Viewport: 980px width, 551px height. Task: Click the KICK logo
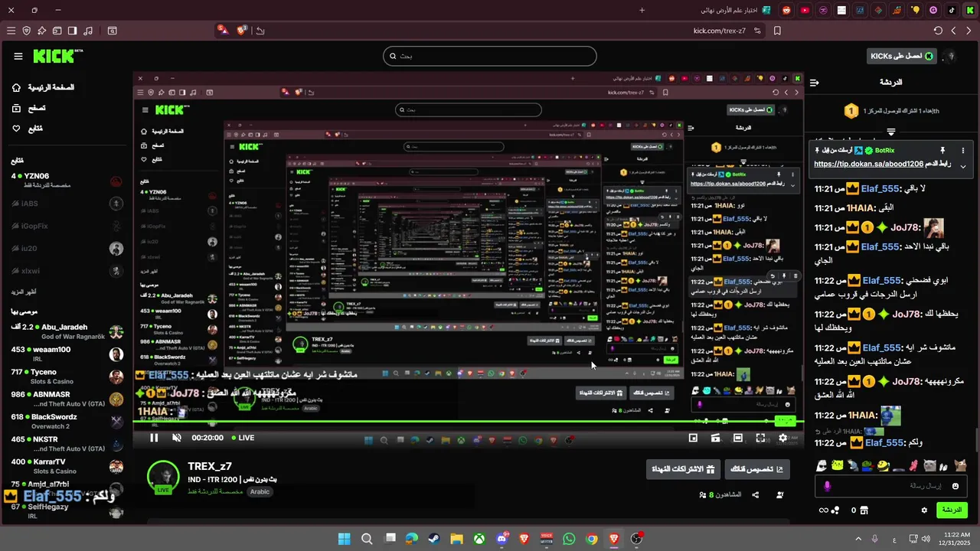(57, 56)
